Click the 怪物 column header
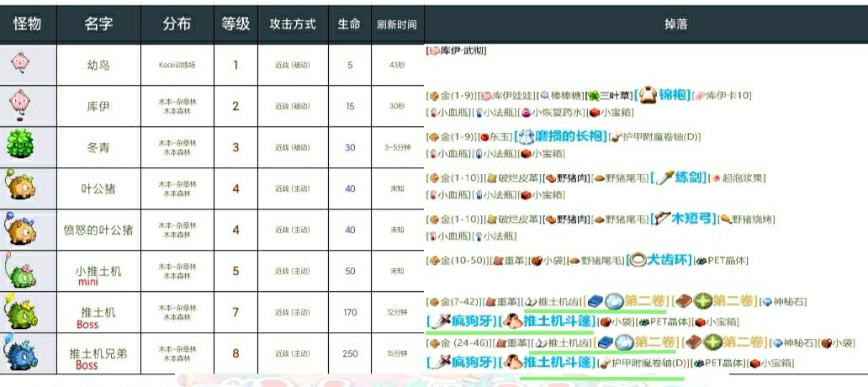Screen dimensions: 868x387 tap(27, 24)
